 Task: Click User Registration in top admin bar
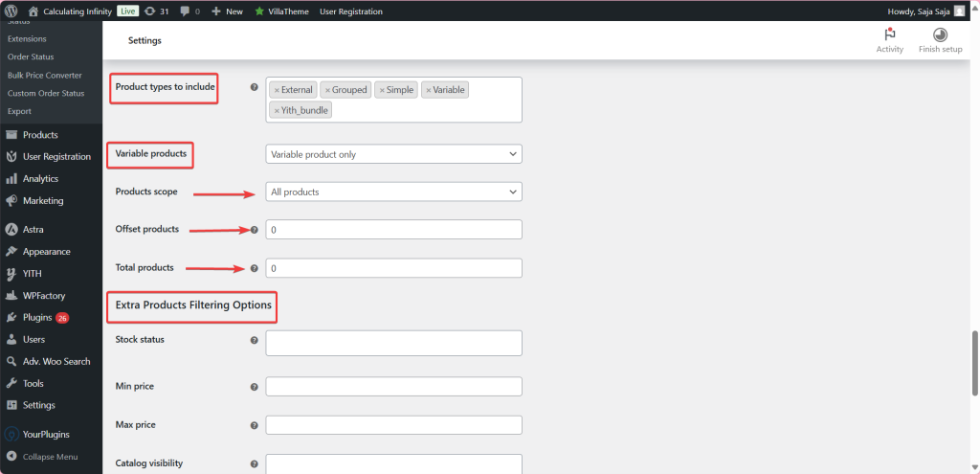tap(350, 11)
